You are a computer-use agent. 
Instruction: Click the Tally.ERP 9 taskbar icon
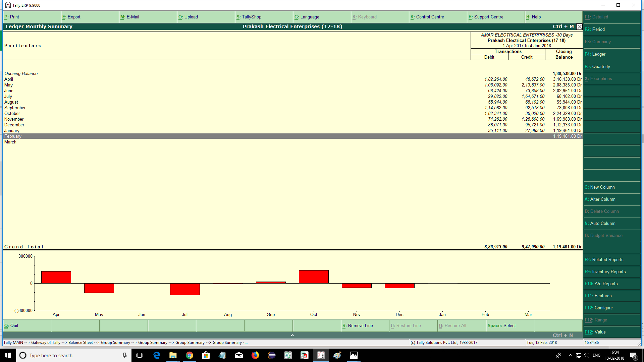click(321, 355)
